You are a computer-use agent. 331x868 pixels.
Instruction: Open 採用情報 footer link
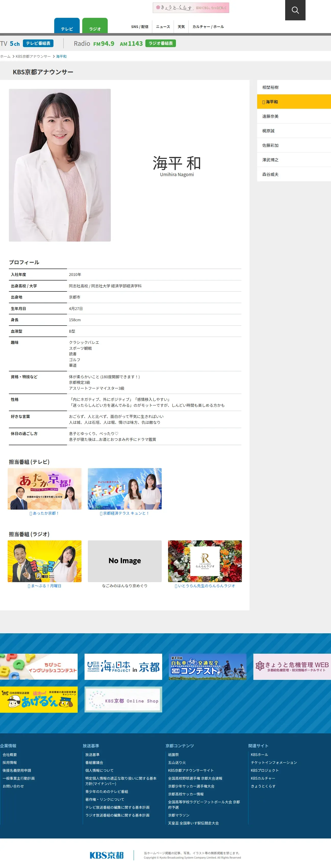click(x=10, y=763)
